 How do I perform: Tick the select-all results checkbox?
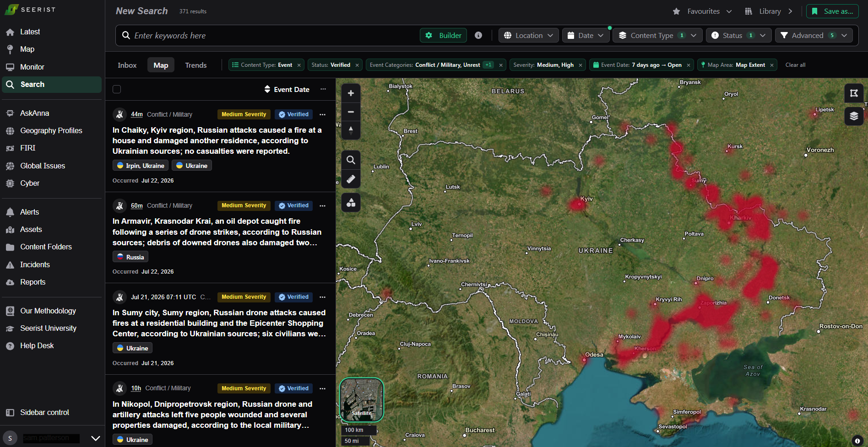pos(117,89)
